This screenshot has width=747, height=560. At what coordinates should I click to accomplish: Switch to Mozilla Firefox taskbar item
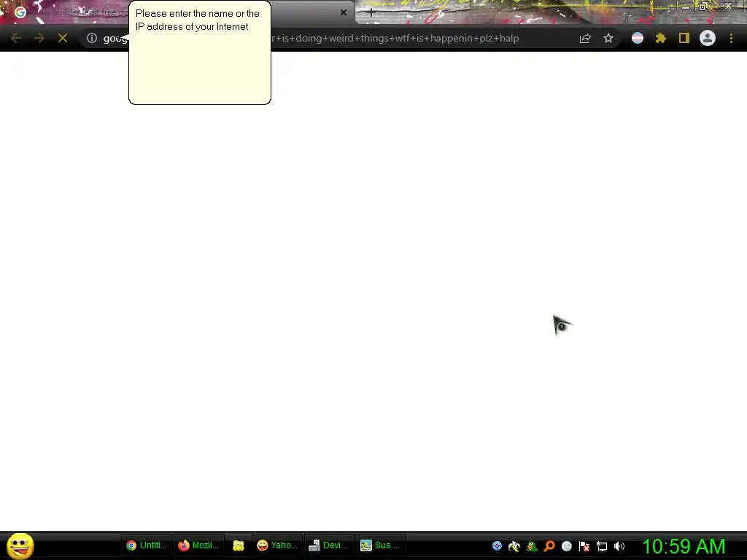click(198, 545)
